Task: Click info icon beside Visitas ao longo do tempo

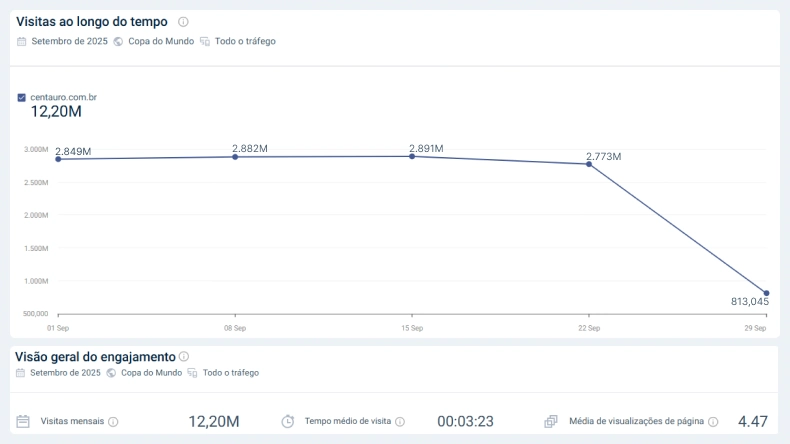Action: coord(183,22)
